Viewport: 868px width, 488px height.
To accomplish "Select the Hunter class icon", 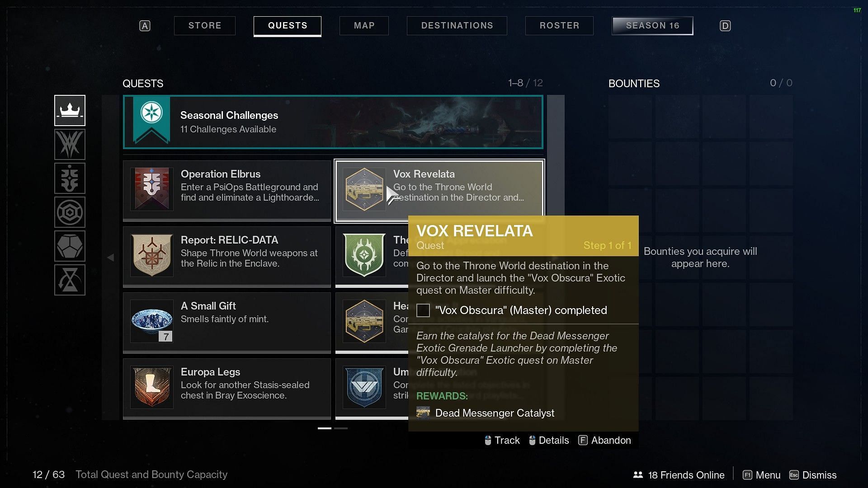I will (69, 144).
